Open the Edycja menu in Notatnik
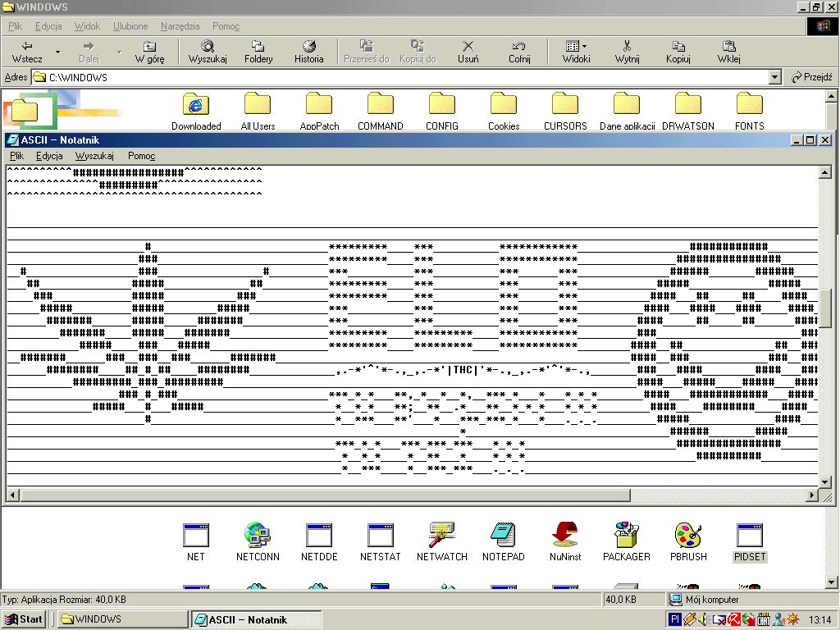Viewport: 840px width, 630px height. coord(49,156)
